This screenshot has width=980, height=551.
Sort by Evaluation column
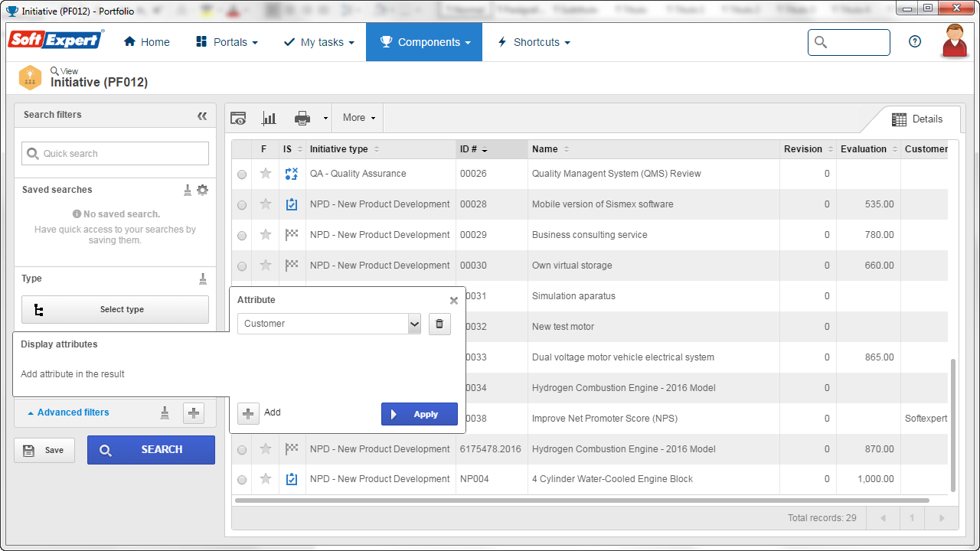pyautogui.click(x=868, y=149)
